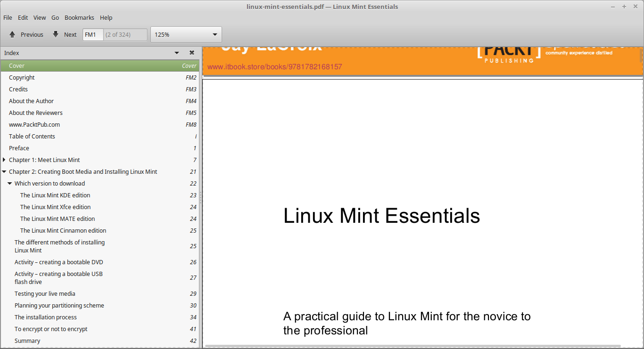Screen dimensions: 644x349
Task: Close the Index sidebar with X
Action: 192,53
